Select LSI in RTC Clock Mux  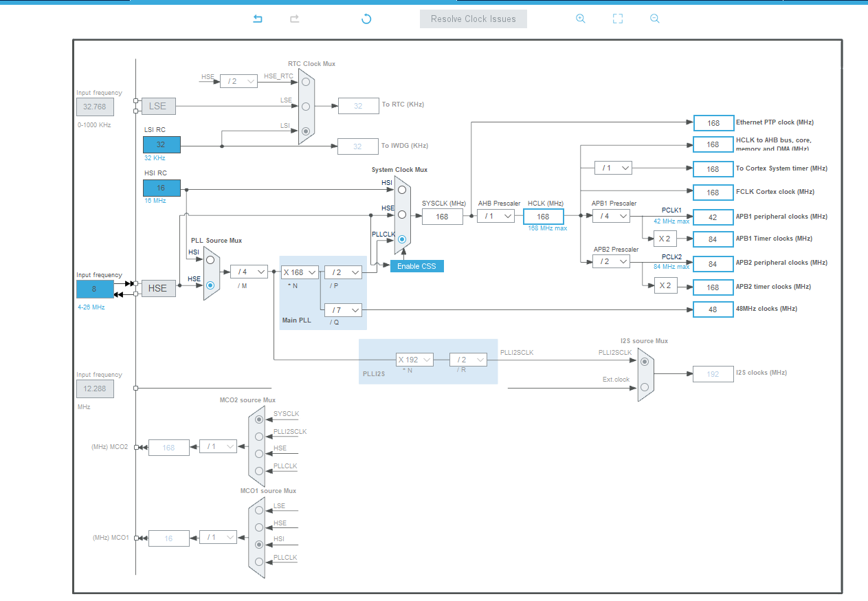(x=306, y=131)
